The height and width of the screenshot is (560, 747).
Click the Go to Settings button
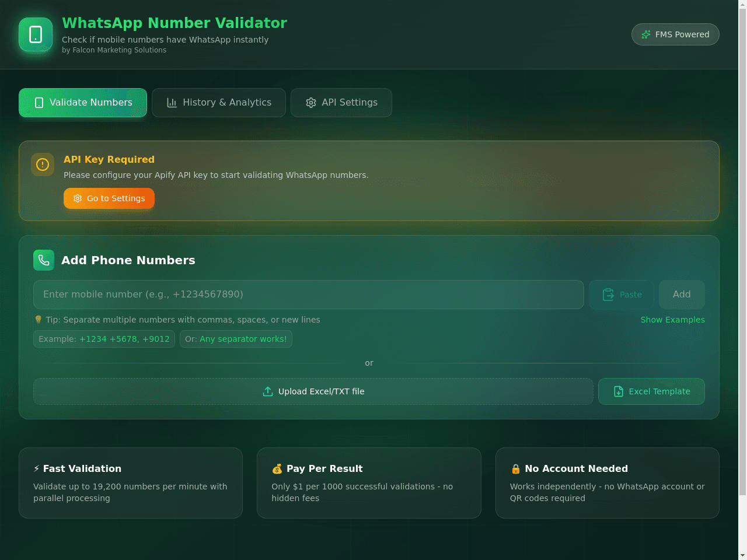pos(109,198)
